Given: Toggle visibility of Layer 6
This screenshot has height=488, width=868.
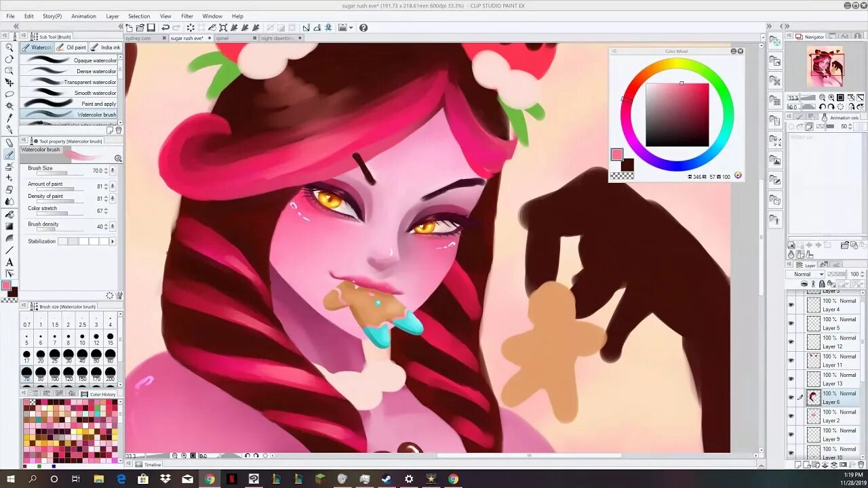Looking at the screenshot, I should tap(791, 397).
